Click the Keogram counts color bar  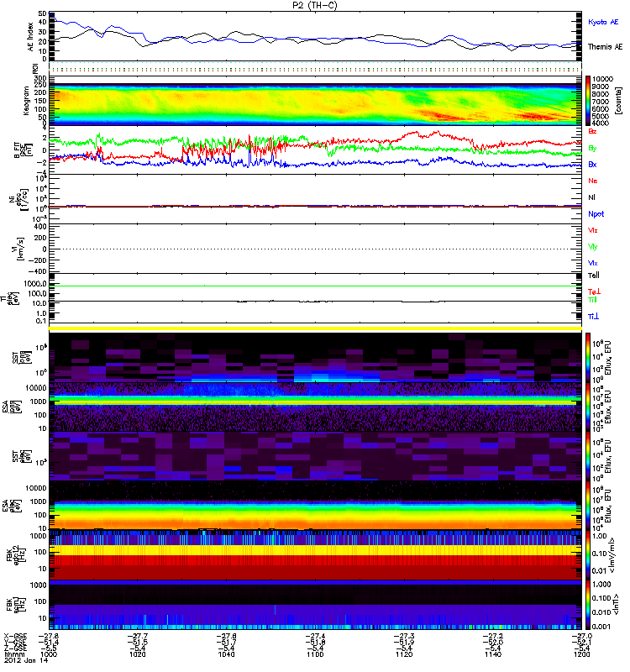tap(588, 101)
